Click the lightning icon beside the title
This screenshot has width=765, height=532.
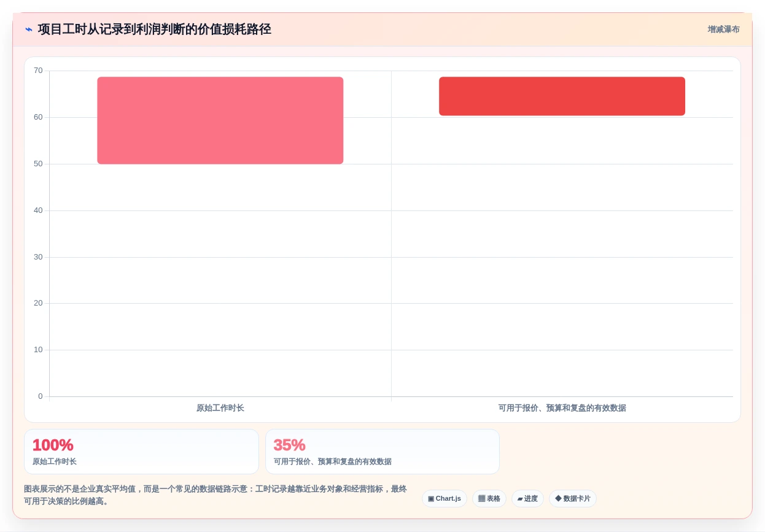click(29, 29)
